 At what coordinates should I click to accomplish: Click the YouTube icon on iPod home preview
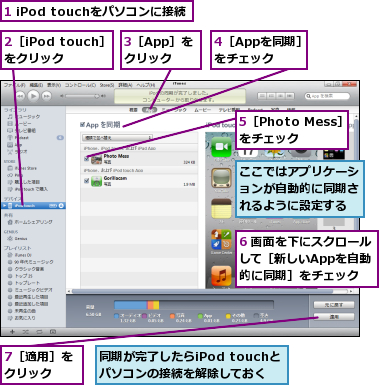coord(221,178)
